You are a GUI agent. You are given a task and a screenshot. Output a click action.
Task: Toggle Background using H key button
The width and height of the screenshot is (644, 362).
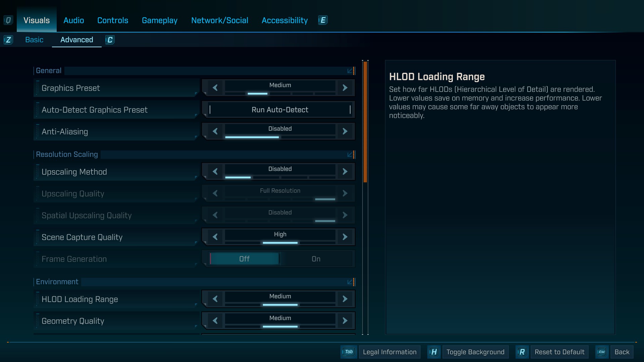click(x=434, y=352)
